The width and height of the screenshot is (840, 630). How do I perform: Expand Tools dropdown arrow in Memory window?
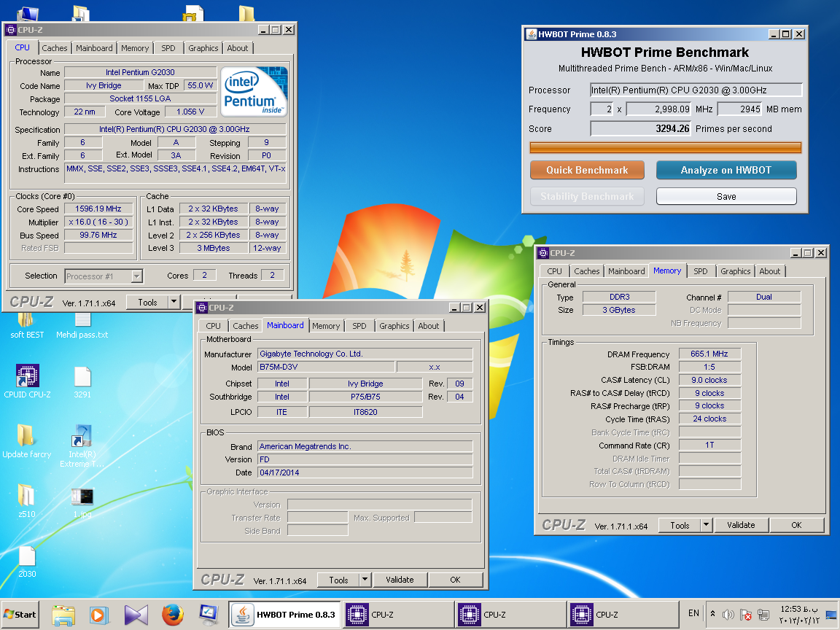point(706,525)
